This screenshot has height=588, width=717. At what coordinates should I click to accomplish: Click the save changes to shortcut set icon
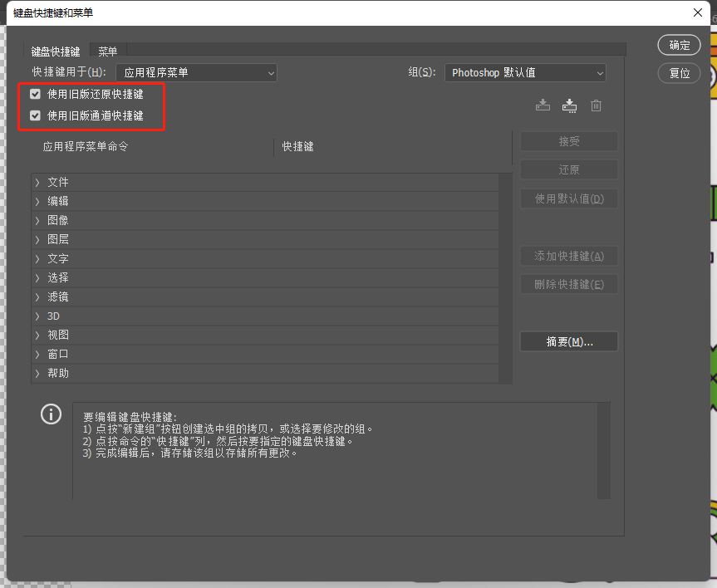coord(543,105)
